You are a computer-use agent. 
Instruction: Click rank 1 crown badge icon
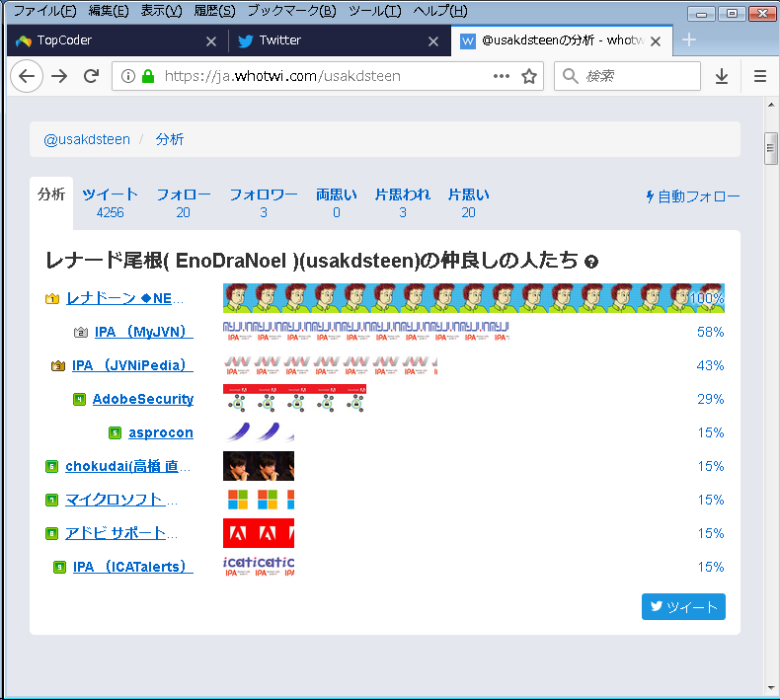52,298
